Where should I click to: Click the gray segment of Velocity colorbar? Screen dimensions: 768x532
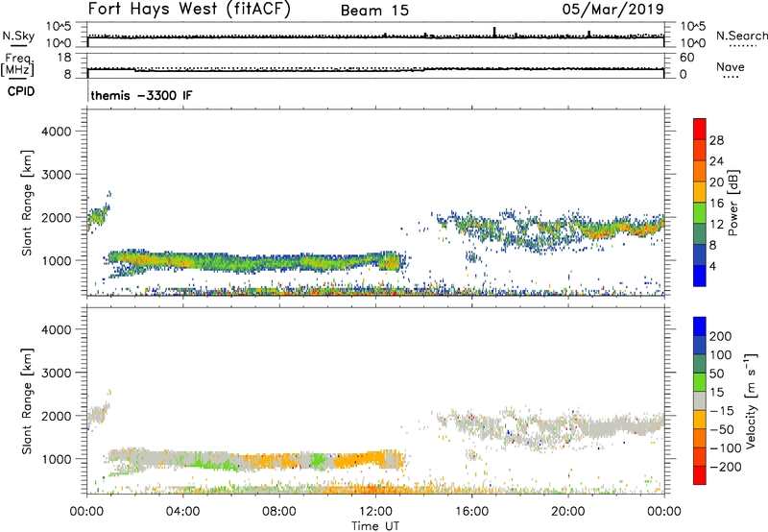(x=700, y=400)
